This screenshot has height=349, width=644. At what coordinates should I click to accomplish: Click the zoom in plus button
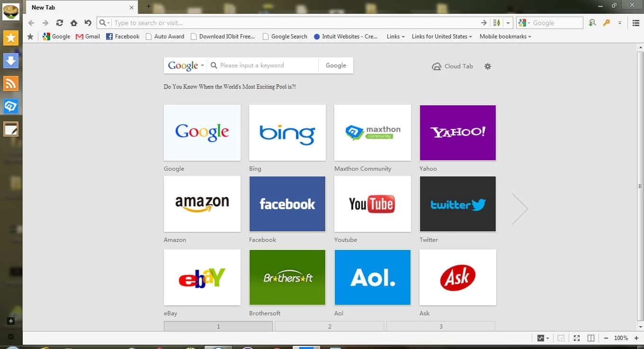coord(636,338)
